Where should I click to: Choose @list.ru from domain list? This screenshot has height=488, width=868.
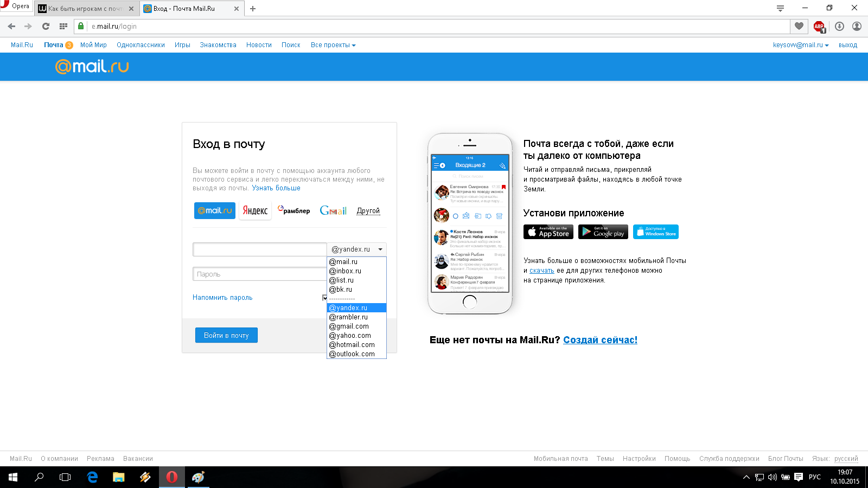click(x=357, y=280)
